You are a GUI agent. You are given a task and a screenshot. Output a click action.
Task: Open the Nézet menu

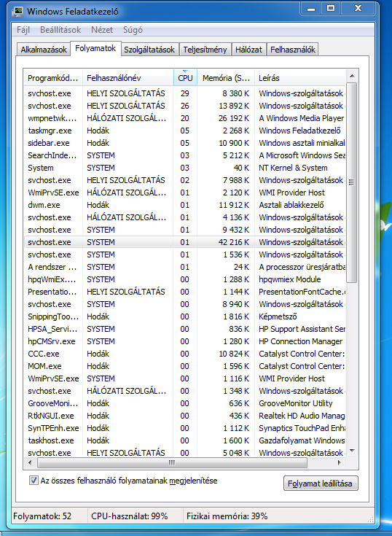point(102,30)
